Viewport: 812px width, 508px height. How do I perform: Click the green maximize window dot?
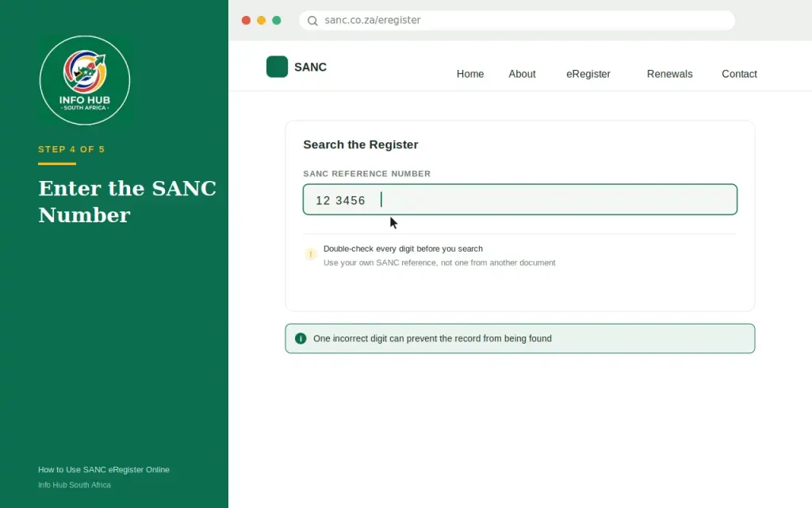tap(277, 20)
